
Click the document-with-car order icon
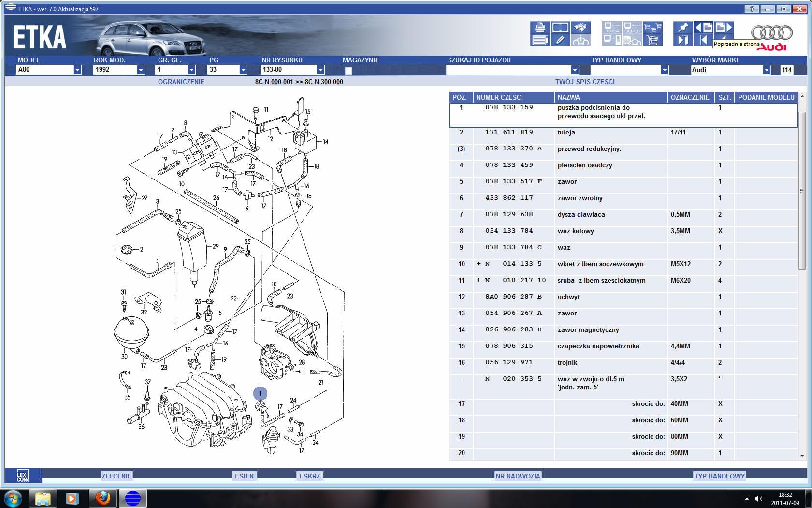[x=632, y=40]
